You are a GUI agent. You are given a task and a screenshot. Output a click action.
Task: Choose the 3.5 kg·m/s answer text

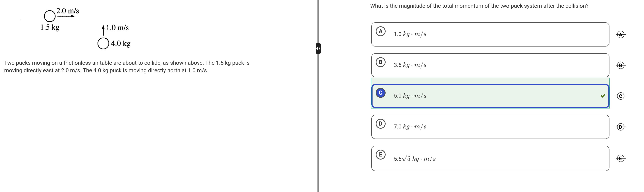pos(410,65)
